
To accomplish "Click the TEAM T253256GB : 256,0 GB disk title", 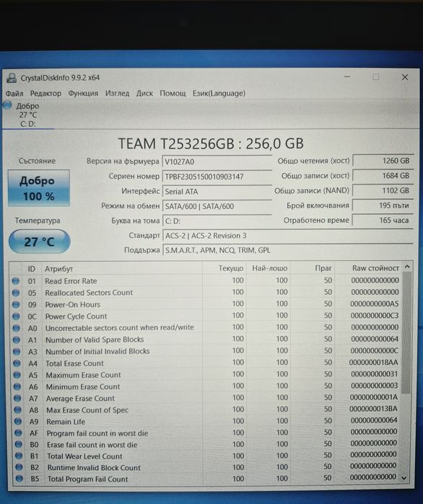I will [x=211, y=143].
